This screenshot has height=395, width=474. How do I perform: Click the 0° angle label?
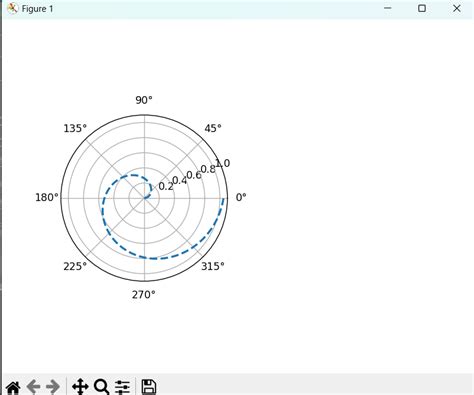coord(241,198)
